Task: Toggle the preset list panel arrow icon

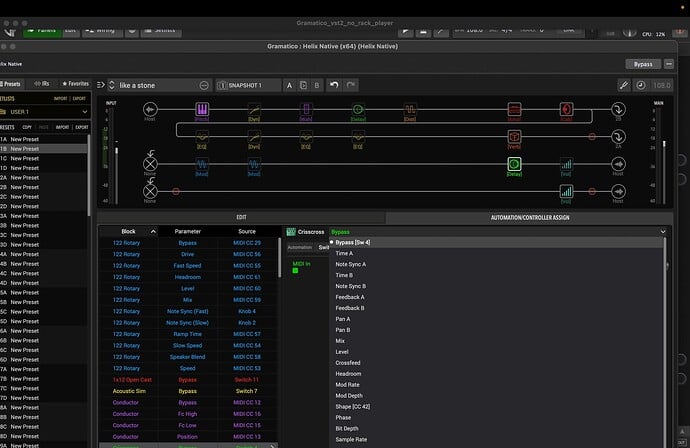Action: tap(101, 85)
